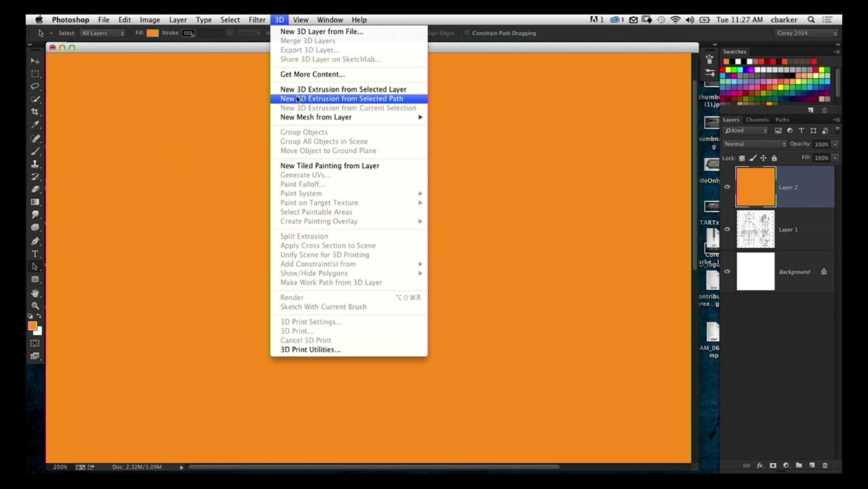Select the Eraser tool
The image size is (868, 489).
coord(35,190)
